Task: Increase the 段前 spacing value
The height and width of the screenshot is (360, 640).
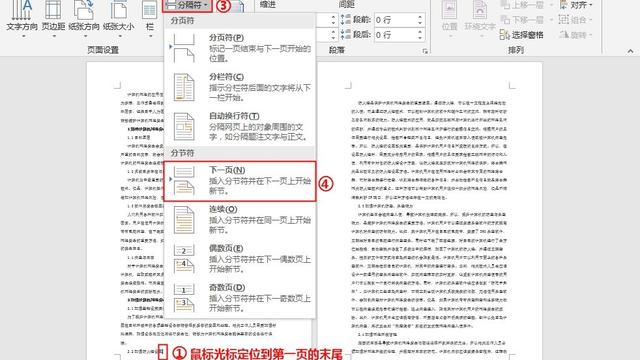Action: click(420, 17)
